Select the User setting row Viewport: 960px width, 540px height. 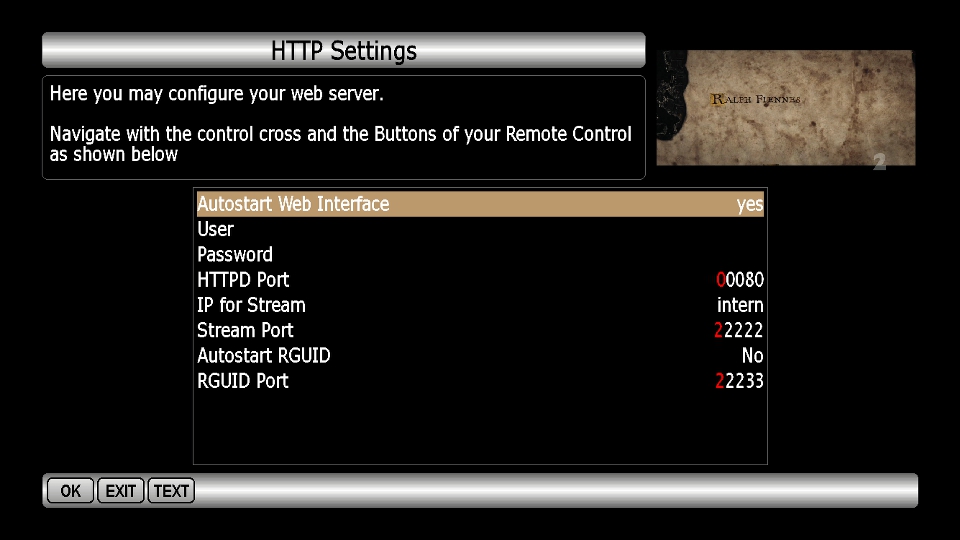(x=216, y=229)
